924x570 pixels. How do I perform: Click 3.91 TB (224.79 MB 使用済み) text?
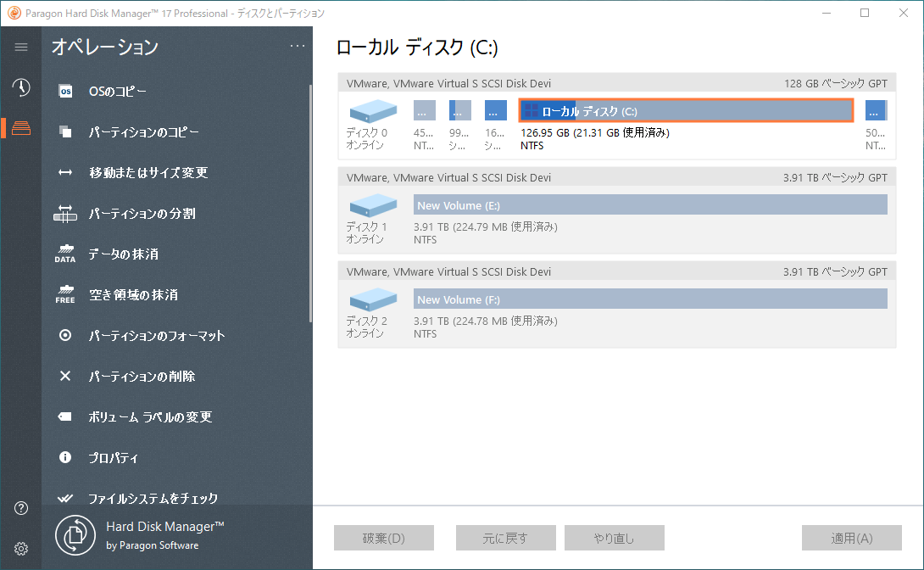coord(485,227)
